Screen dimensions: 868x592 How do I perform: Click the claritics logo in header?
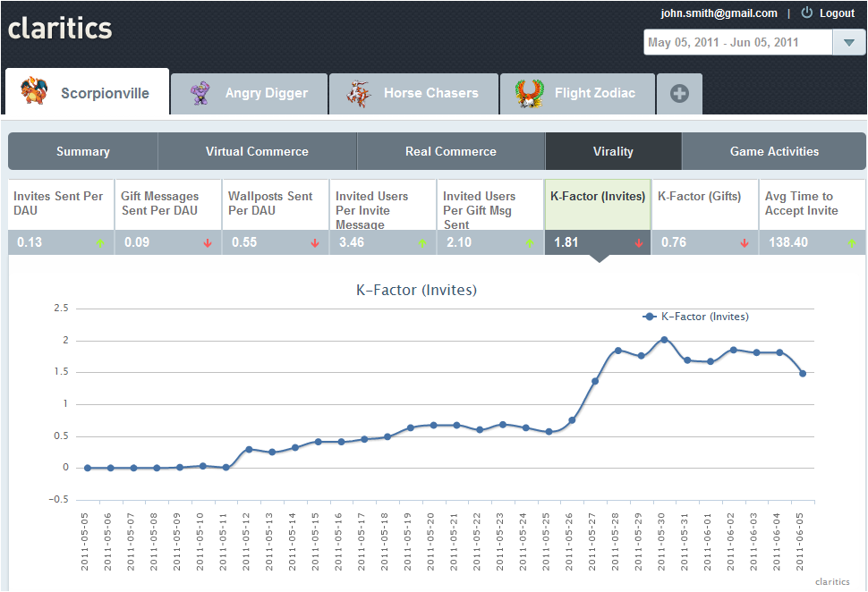tap(60, 29)
